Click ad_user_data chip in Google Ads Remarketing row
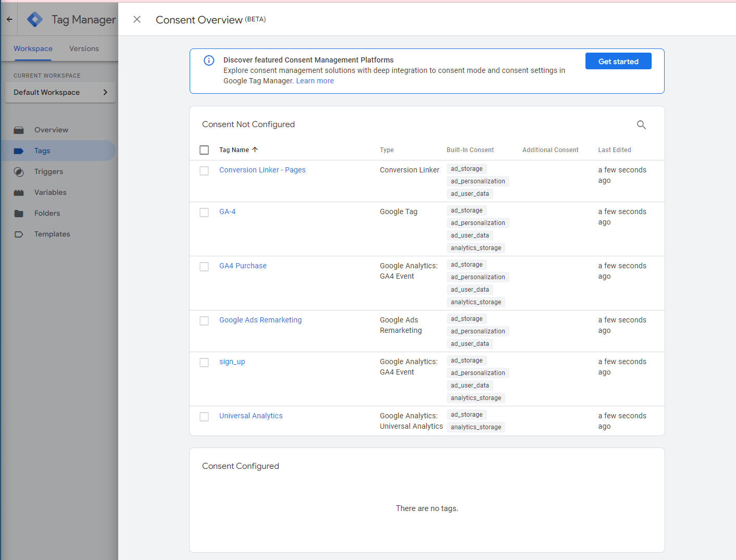Viewport: 736px width, 560px height. click(470, 344)
